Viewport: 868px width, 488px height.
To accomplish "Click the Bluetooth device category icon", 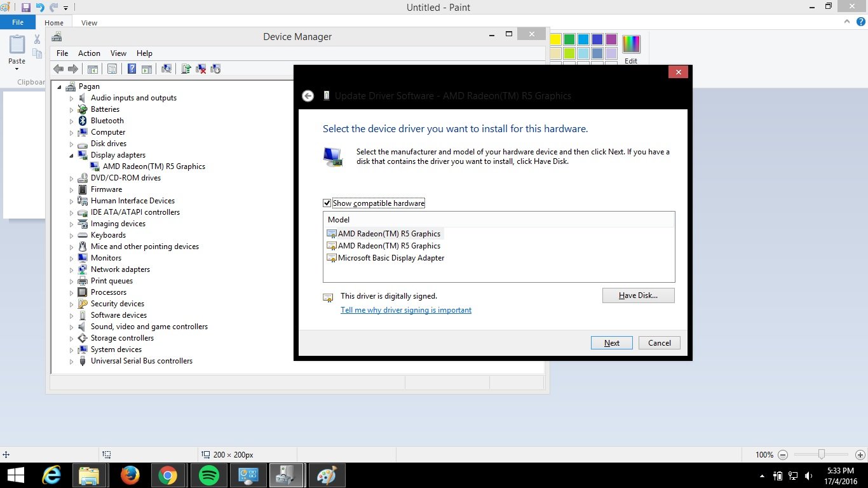I will (83, 121).
